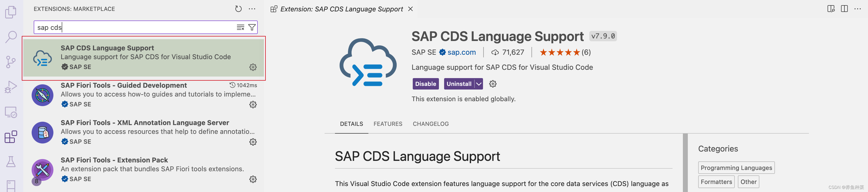
Task: Open the Explorer view in activity bar
Action: pos(11,12)
